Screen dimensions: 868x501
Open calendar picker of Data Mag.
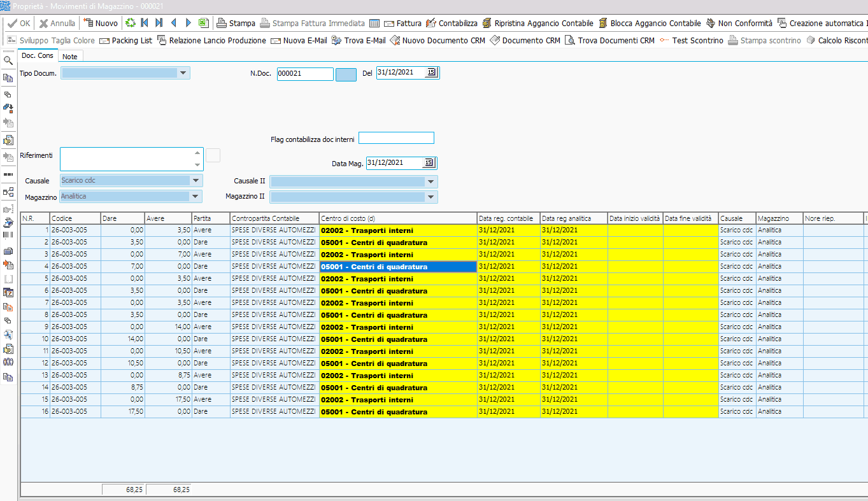tap(429, 163)
